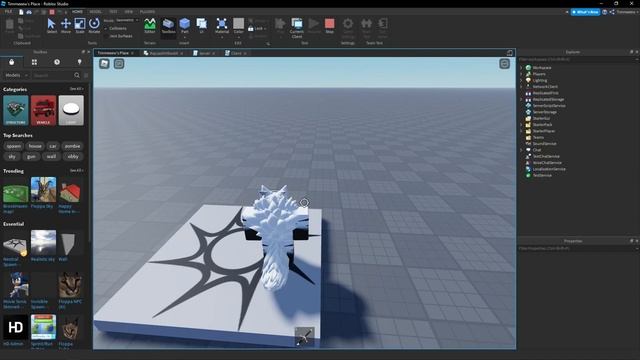Expand the ReplicatedStorage node in Explorer
The width and height of the screenshot is (640, 360).
tap(522, 99)
